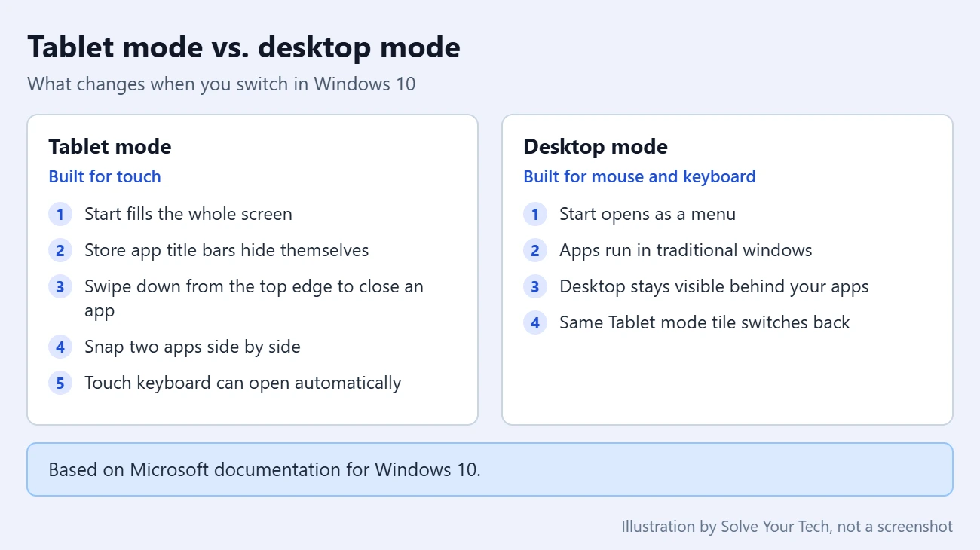The height and width of the screenshot is (550, 980).
Task: Click 'Built for mouse and keyboard' subtitle
Action: [x=639, y=176]
